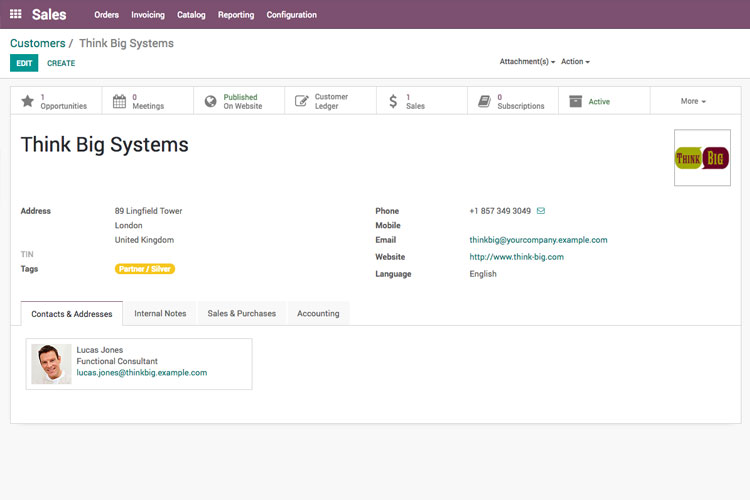Click the dollar sign Sales icon
Image resolution: width=750 pixels, height=500 pixels.
(x=393, y=101)
